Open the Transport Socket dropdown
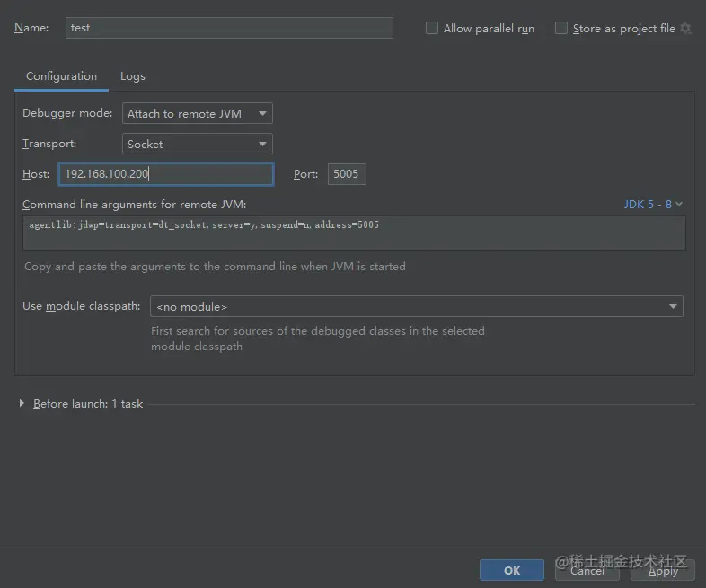Image resolution: width=706 pixels, height=588 pixels. [198, 144]
